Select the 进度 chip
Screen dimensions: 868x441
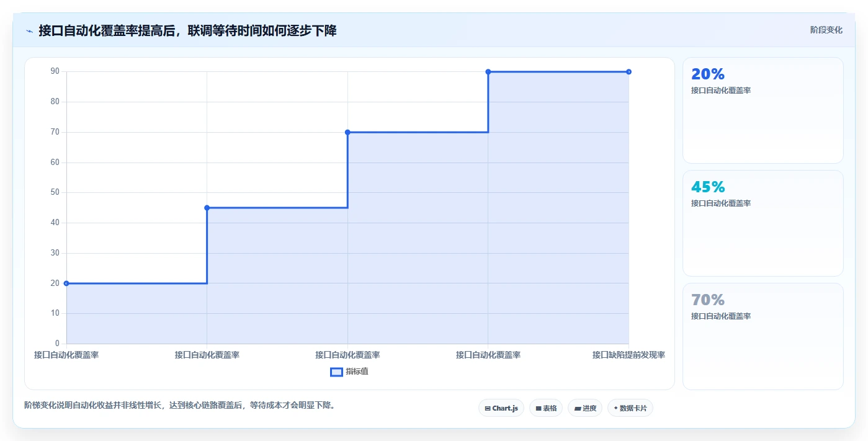coord(585,408)
